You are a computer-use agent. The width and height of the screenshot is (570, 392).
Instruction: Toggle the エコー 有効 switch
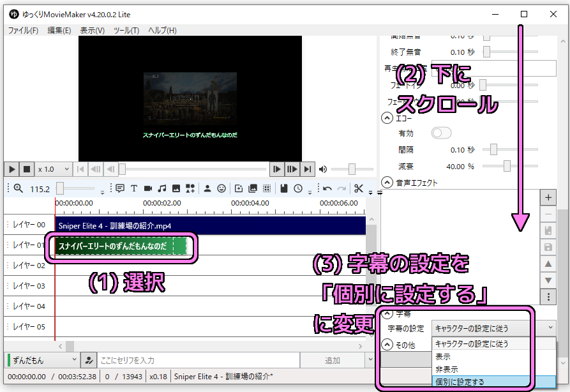coord(441,133)
